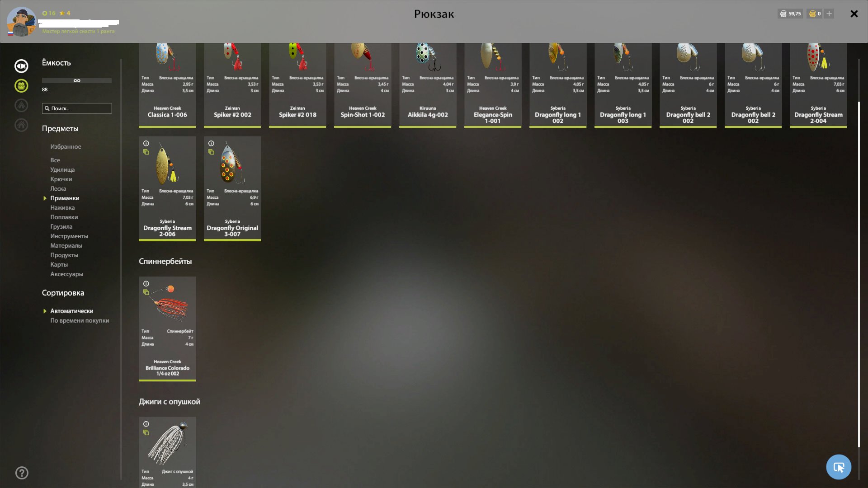Click the inventory vertical scrollbar
The width and height of the screenshot is (868, 488).
[859, 271]
